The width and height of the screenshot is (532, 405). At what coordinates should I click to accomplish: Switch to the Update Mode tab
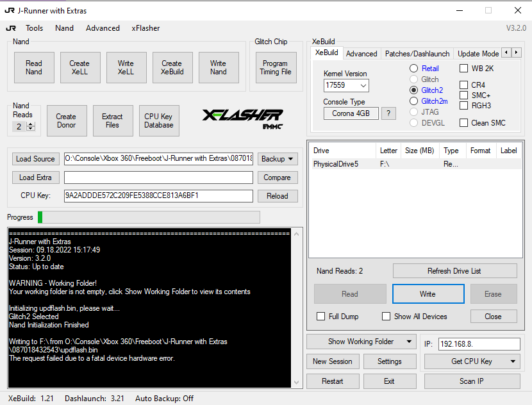pyautogui.click(x=478, y=54)
